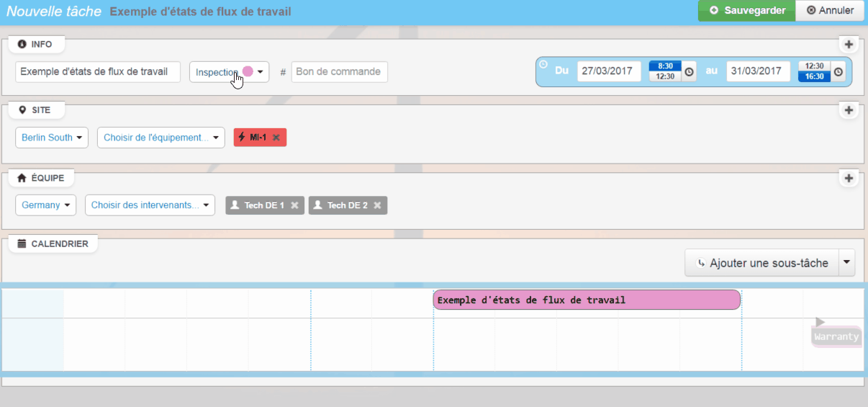Click the plus icon in the ÉQUIPE section
The height and width of the screenshot is (407, 868).
coord(849,179)
